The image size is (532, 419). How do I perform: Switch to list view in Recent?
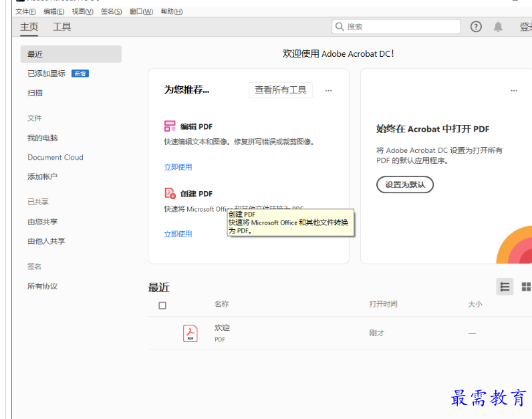[505, 287]
